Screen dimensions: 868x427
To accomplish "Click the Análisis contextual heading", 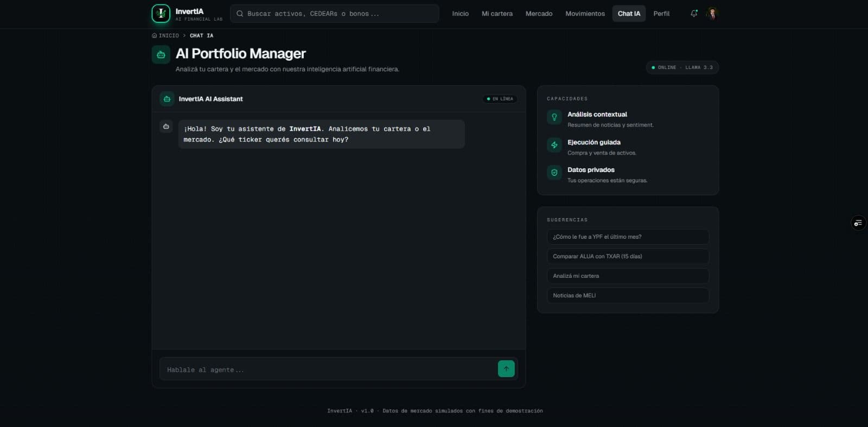I will (x=597, y=114).
